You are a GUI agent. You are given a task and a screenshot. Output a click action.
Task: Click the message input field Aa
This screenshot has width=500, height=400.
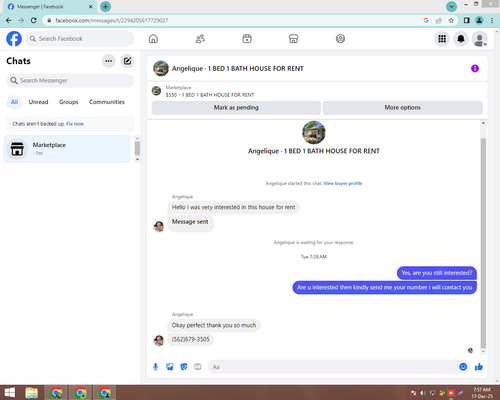tap(333, 367)
